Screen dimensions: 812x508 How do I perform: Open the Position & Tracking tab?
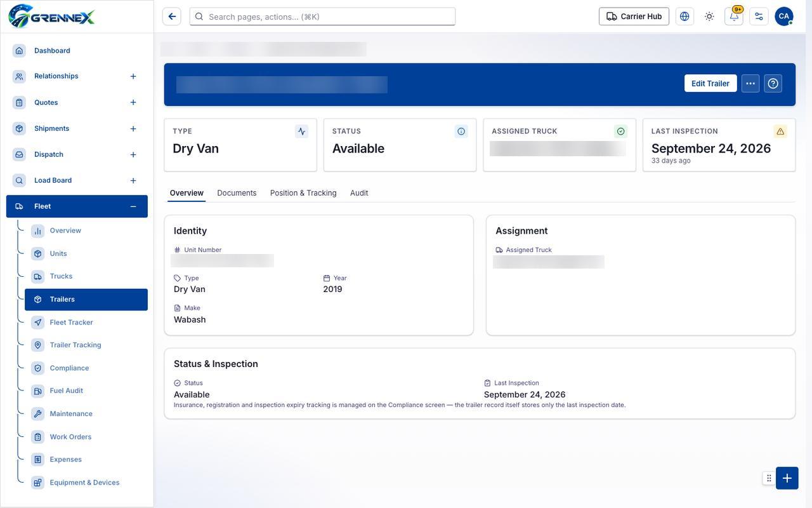[303, 193]
